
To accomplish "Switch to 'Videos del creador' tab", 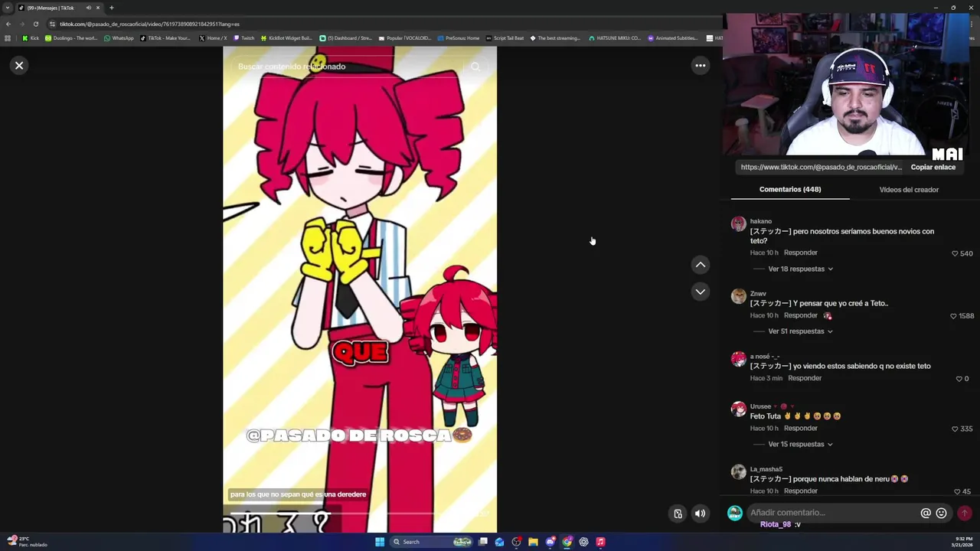I will tap(909, 189).
